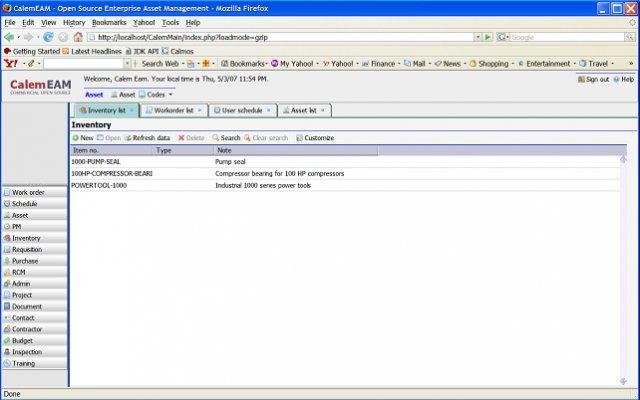Click the PM sidebar icon
Screen dimensions: 640x400
tap(7, 227)
